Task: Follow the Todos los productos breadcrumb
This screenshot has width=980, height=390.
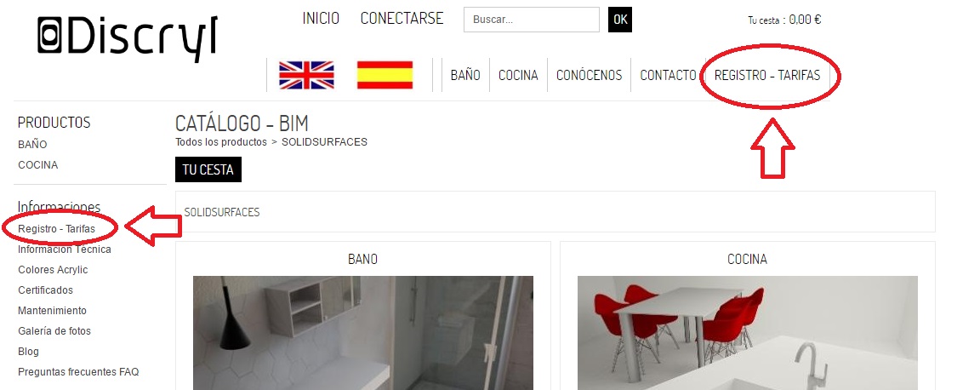Action: tap(221, 142)
